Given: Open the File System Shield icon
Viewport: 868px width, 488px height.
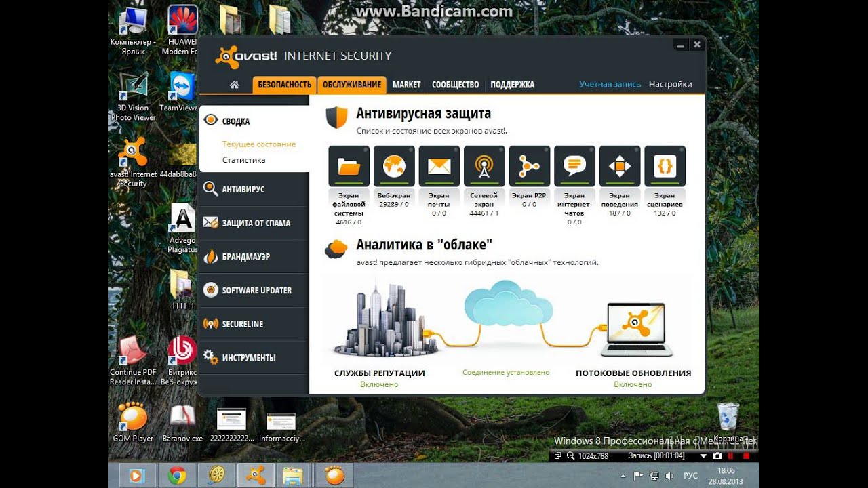Looking at the screenshot, I should pyautogui.click(x=349, y=165).
